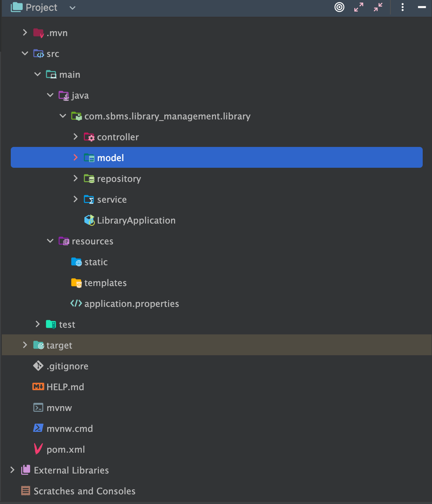Select the 'model' tree row label
The image size is (432, 504).
[x=110, y=158]
